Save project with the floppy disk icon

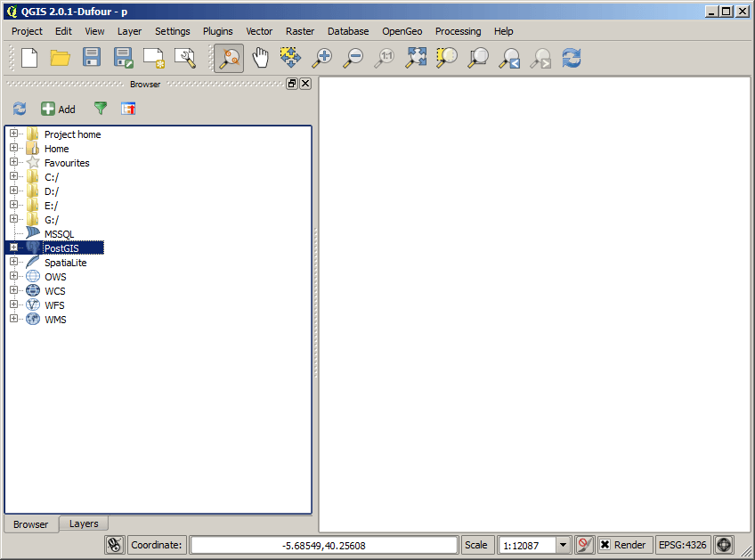coord(92,57)
